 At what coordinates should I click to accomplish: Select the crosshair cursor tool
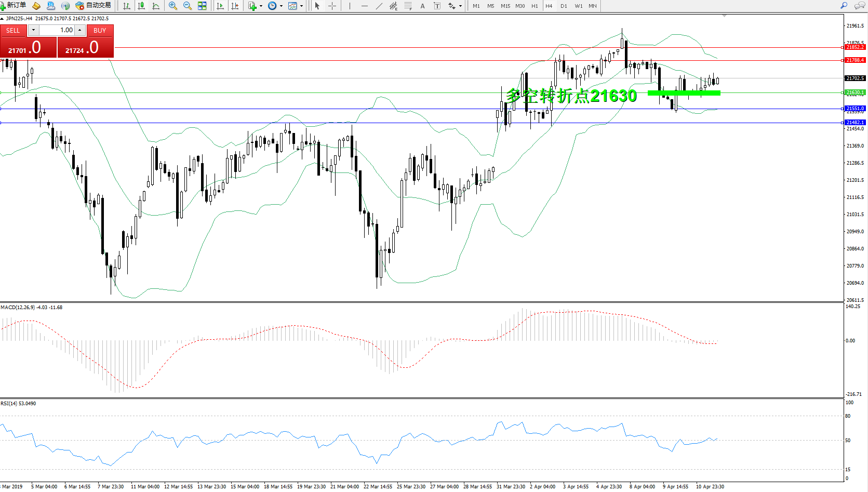pyautogui.click(x=332, y=6)
